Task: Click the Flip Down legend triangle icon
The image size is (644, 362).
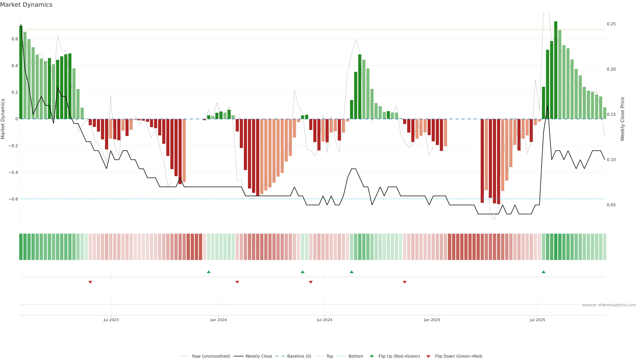Action: (x=428, y=356)
